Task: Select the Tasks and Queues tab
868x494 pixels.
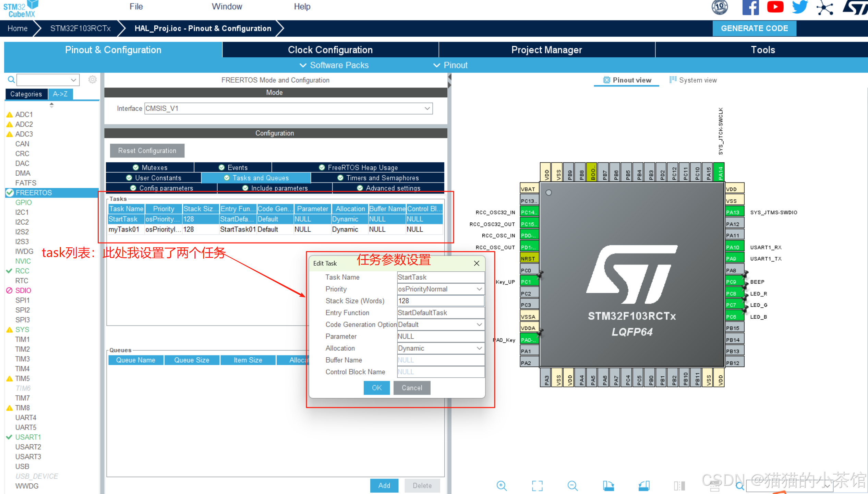Action: 256,178
